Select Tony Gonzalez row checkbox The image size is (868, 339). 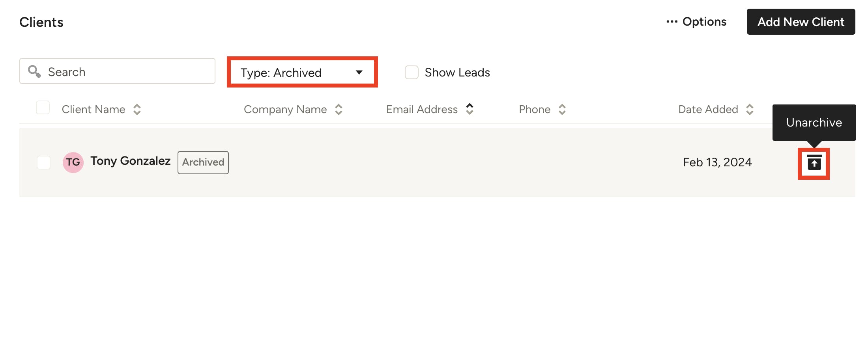coord(43,162)
